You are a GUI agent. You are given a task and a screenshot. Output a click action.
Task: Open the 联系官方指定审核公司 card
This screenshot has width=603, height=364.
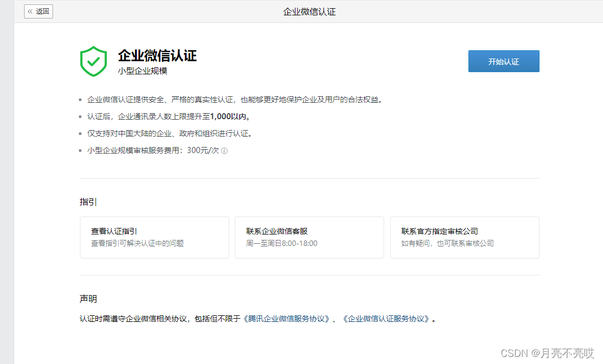click(x=465, y=237)
